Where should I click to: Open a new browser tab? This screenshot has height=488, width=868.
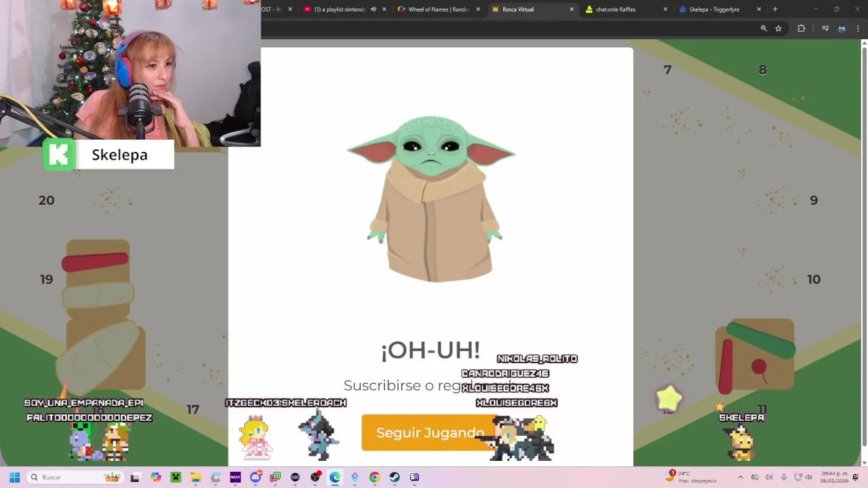775,9
